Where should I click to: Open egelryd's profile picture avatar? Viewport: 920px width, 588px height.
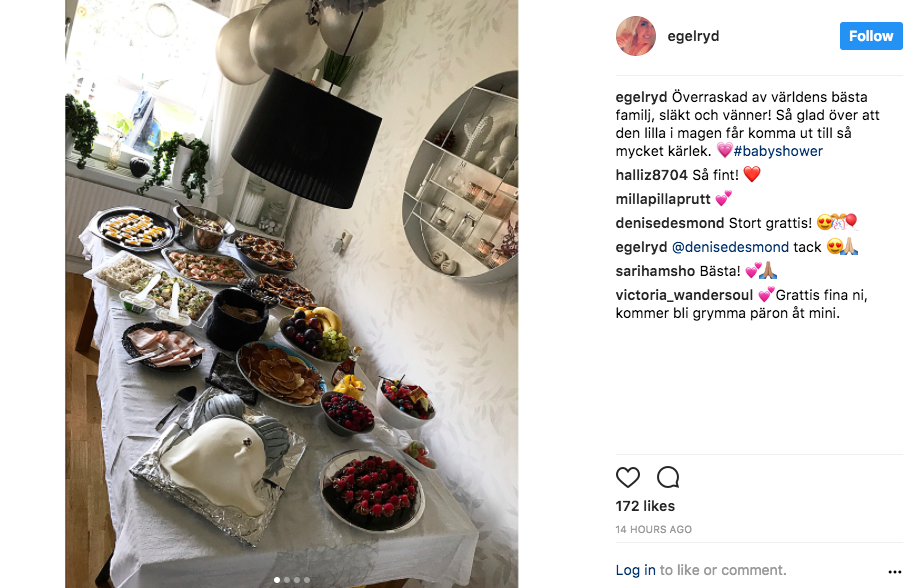[x=635, y=36]
